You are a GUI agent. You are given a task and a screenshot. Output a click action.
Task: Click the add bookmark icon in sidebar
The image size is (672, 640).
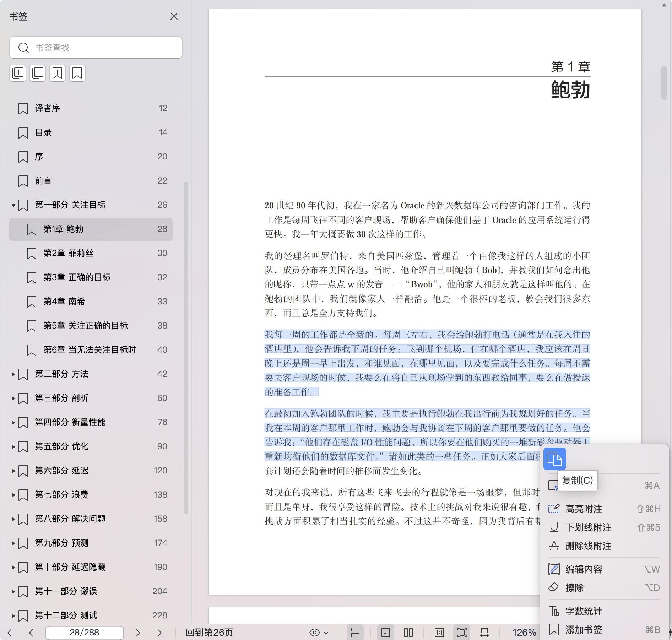click(x=58, y=73)
